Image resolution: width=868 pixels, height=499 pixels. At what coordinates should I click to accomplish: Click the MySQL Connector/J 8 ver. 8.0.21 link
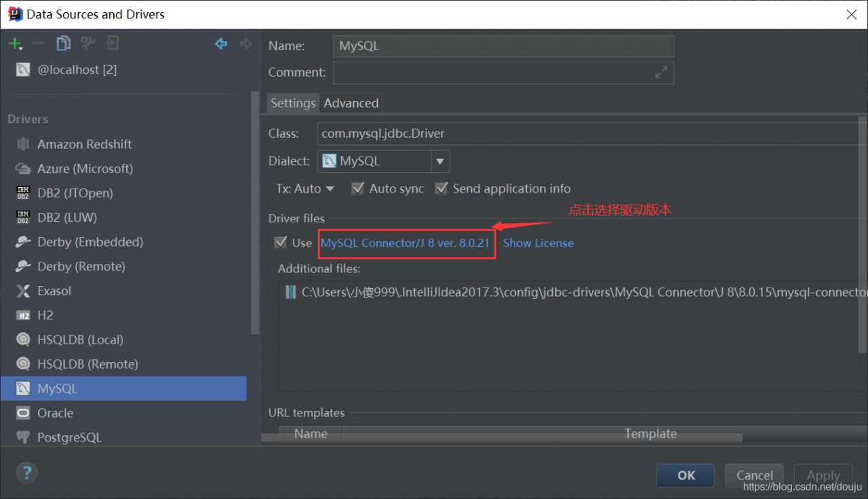click(405, 243)
